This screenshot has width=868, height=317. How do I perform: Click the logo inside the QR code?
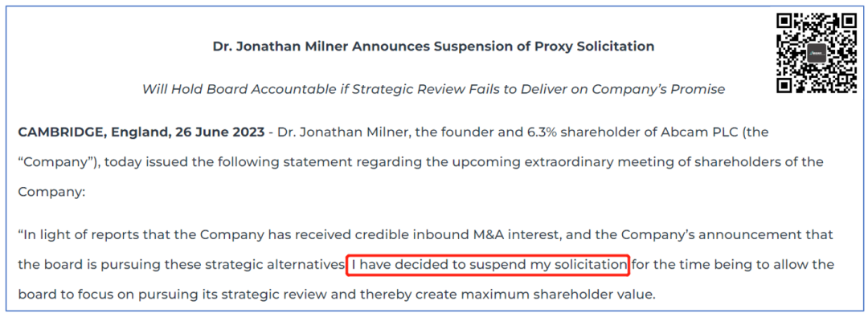pos(817,53)
